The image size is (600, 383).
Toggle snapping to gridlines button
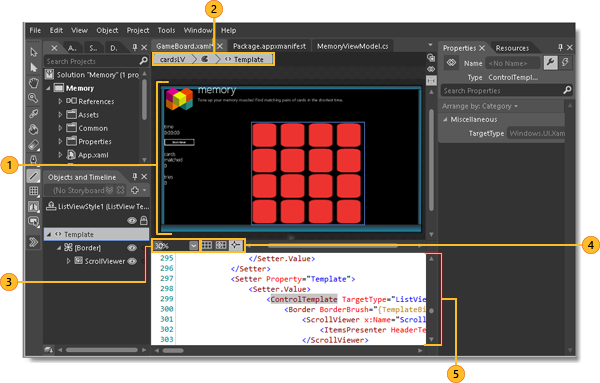coord(221,245)
